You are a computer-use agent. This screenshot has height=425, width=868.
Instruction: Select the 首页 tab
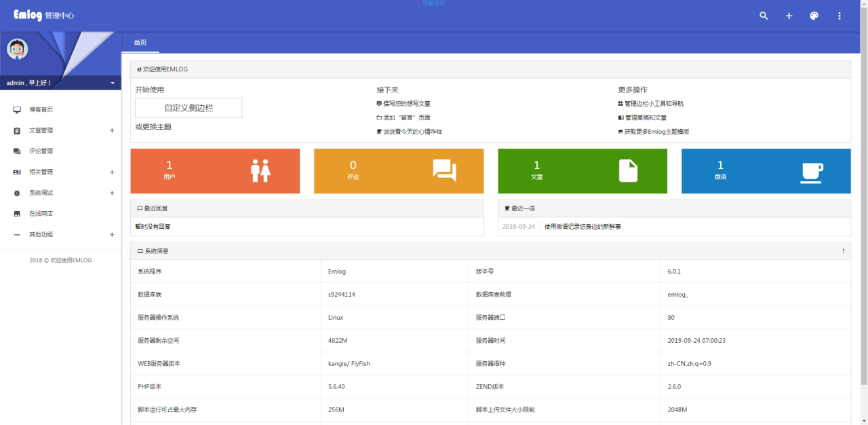[140, 43]
